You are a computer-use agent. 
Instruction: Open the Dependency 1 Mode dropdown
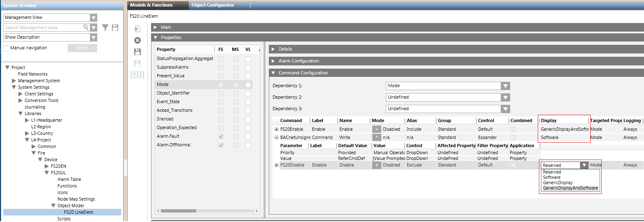click(x=505, y=86)
